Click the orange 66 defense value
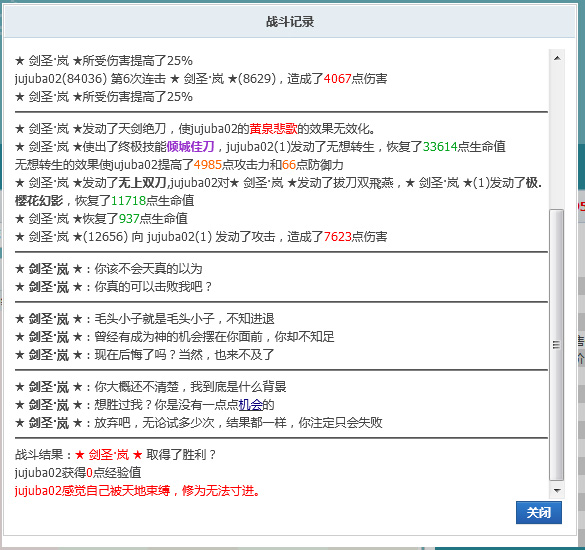Viewport: 585px width, 550px height. pyautogui.click(x=289, y=165)
